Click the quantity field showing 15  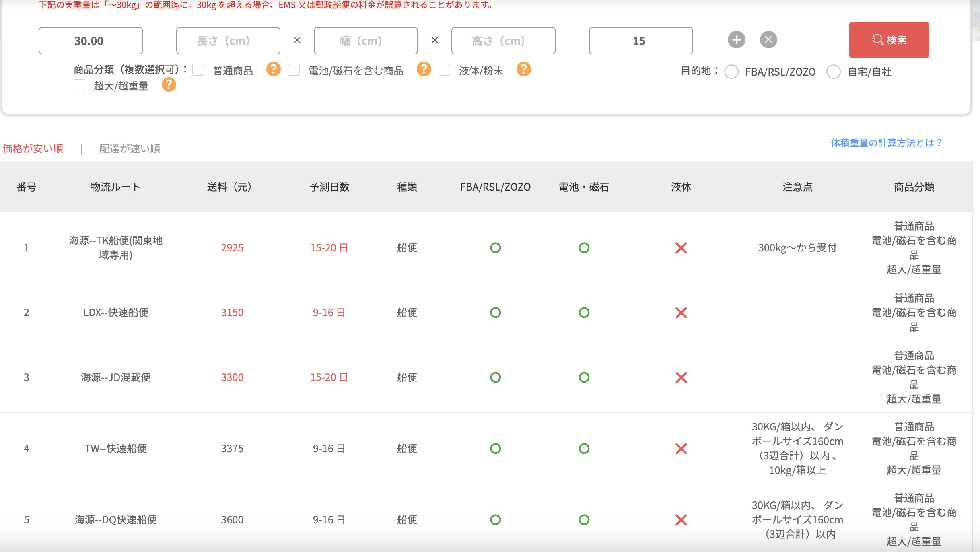641,41
